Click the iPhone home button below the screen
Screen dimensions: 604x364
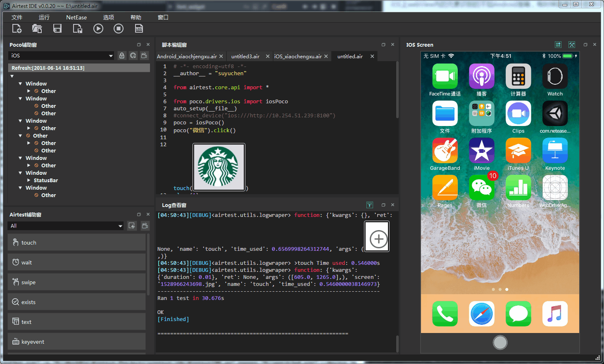coord(500,343)
